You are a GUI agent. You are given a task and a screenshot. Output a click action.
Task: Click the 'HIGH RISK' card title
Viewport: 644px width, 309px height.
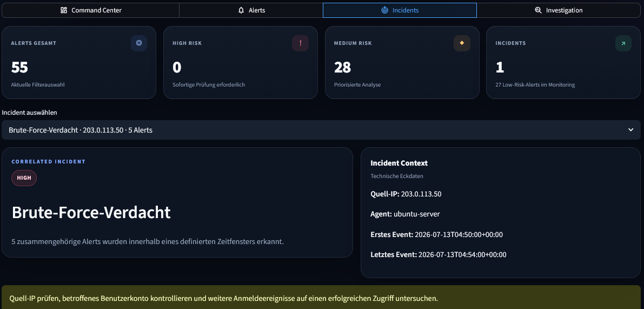pos(187,43)
